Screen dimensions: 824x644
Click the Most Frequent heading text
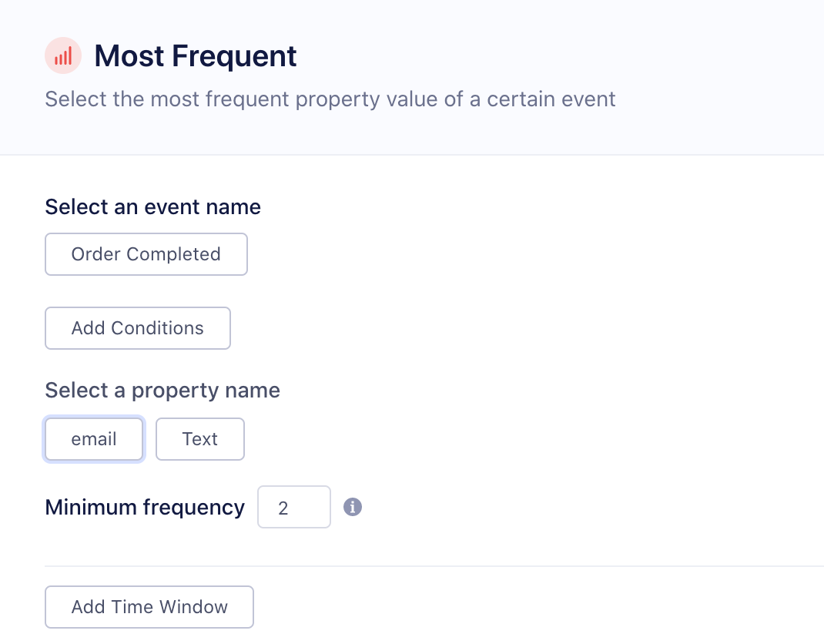[x=196, y=56]
